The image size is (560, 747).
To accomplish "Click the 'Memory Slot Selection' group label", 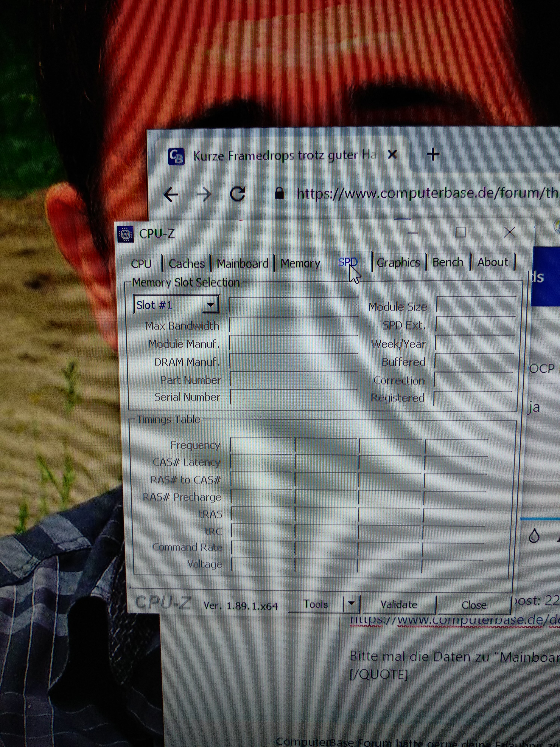I will (x=186, y=282).
